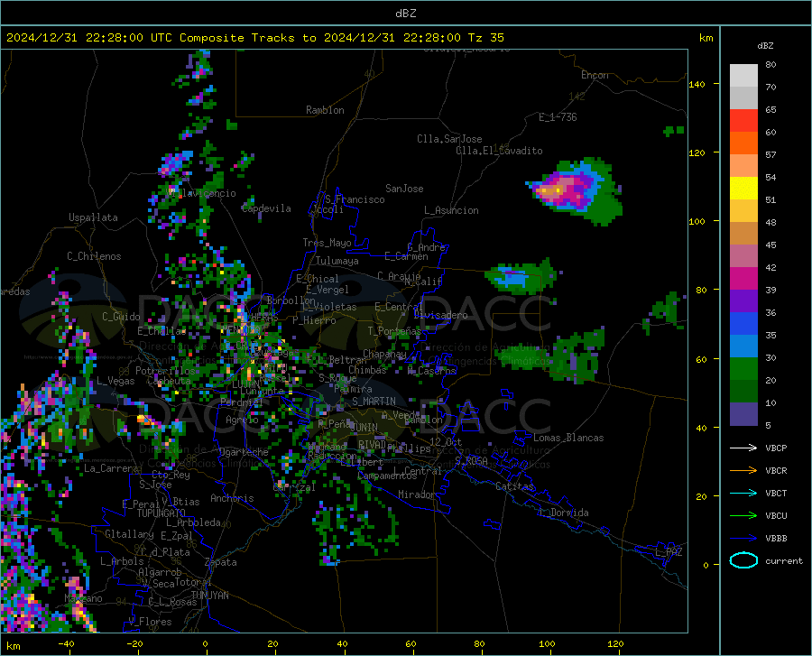Click the L_Asuncion map label
The image size is (812, 656).
pos(451,210)
